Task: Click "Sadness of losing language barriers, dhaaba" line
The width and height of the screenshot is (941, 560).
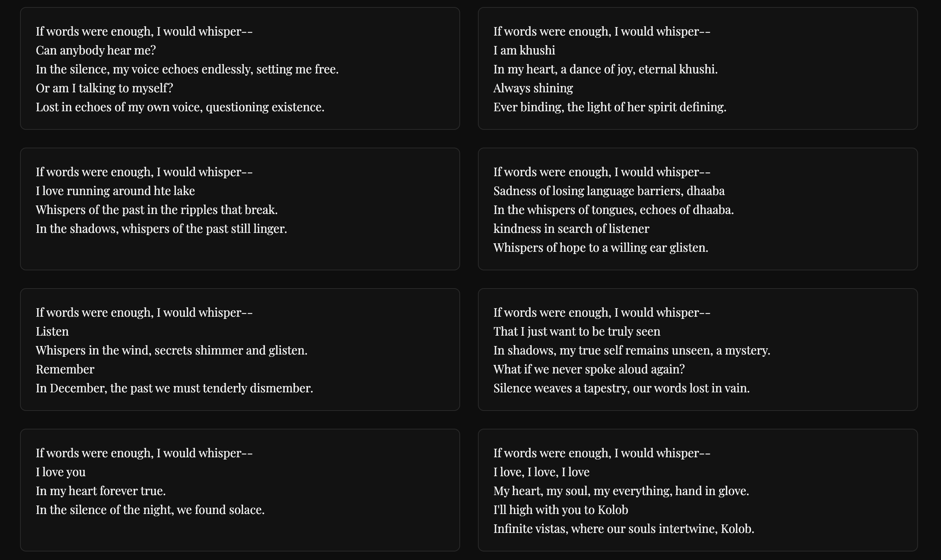Action: coord(609,191)
